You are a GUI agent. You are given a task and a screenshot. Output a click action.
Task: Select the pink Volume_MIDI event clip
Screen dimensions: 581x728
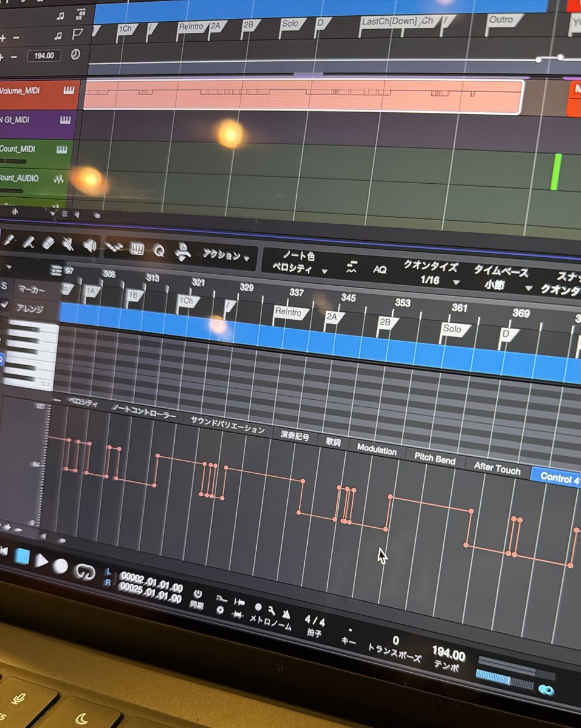coord(302,96)
